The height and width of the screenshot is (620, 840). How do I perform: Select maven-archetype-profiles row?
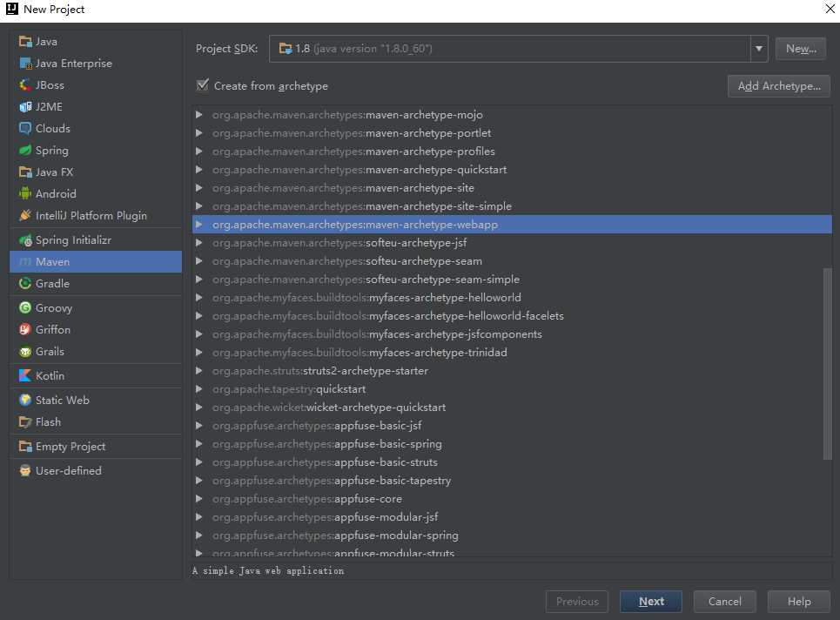(x=512, y=152)
